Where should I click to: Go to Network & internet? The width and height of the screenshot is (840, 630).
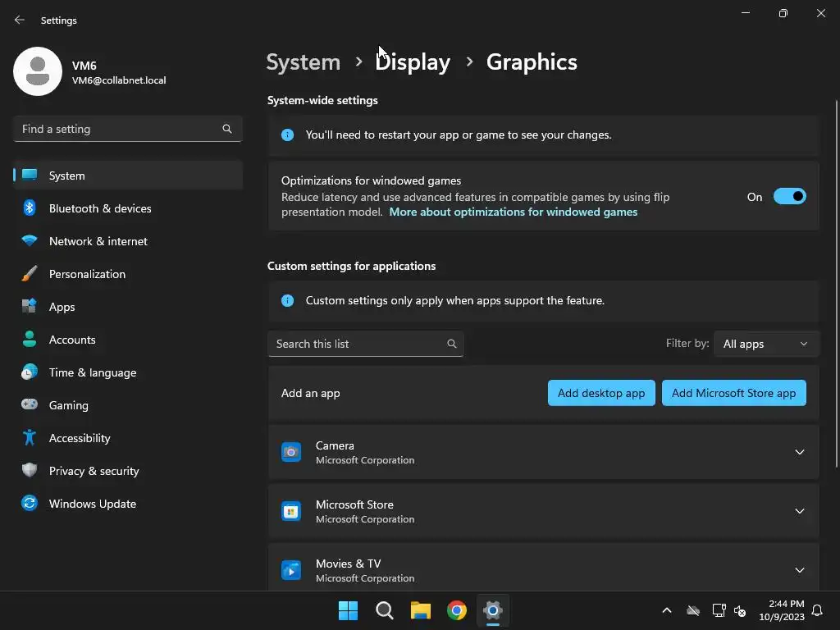(128, 241)
